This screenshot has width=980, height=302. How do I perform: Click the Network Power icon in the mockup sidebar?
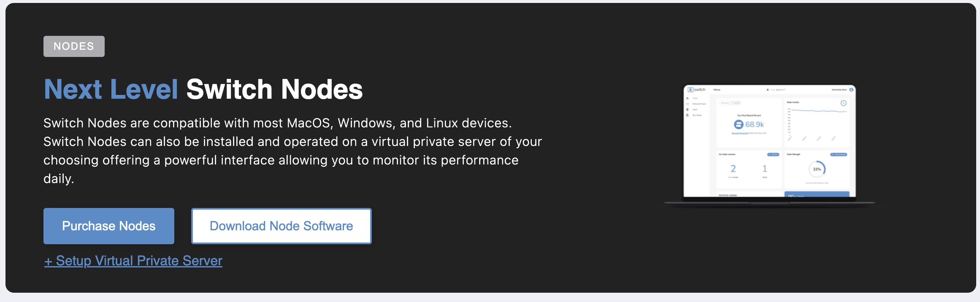click(x=687, y=104)
